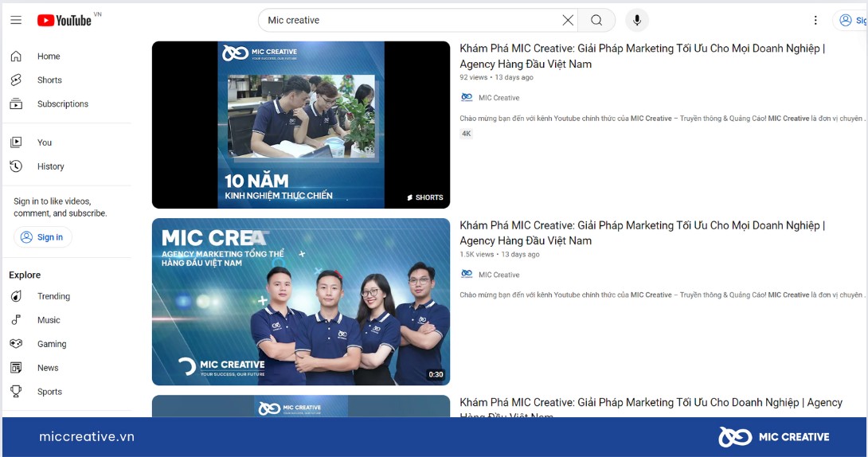Open the Trending label in the Explore list
Viewport: 868px width, 457px height.
click(x=53, y=296)
